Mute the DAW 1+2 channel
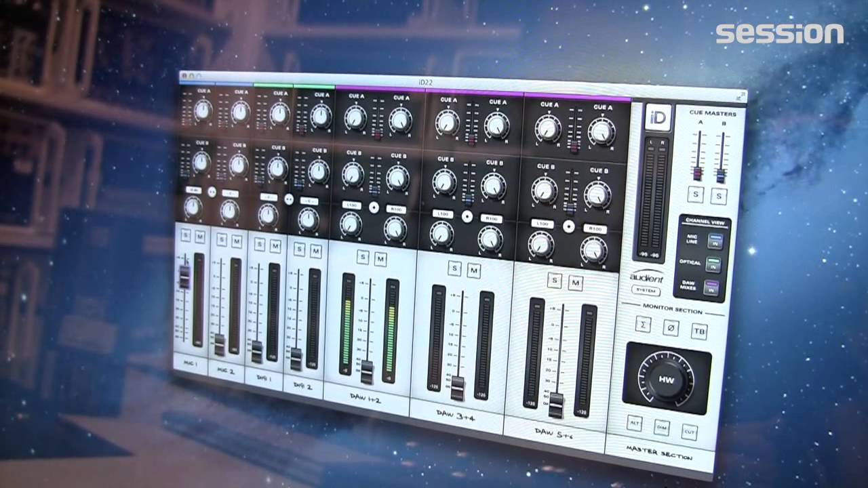The width and height of the screenshot is (868, 488). [x=380, y=259]
